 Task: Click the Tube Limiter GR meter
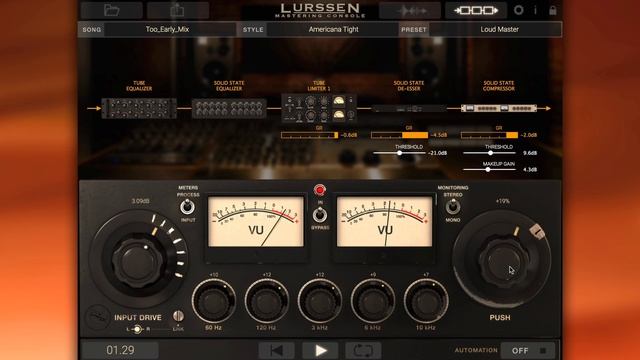click(x=309, y=135)
